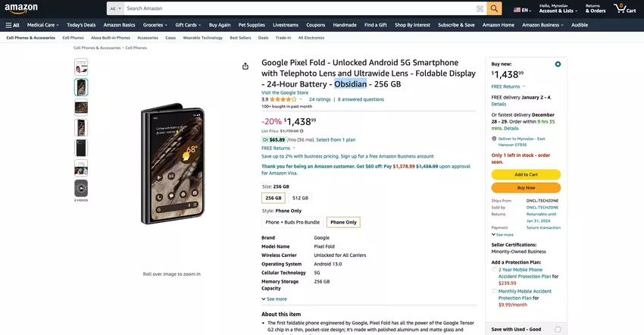Click the Add to Cart button
The width and height of the screenshot is (644, 335).
526,174
